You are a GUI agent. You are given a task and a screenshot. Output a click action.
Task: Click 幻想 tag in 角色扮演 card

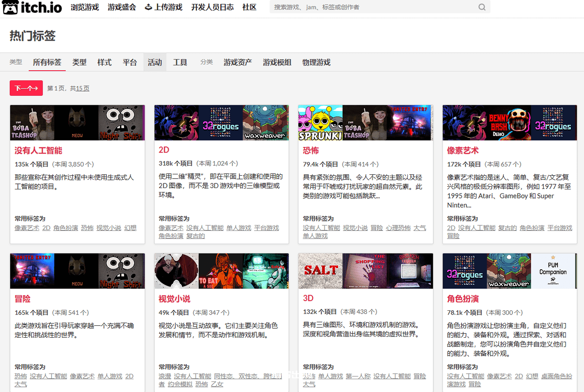(x=532, y=376)
